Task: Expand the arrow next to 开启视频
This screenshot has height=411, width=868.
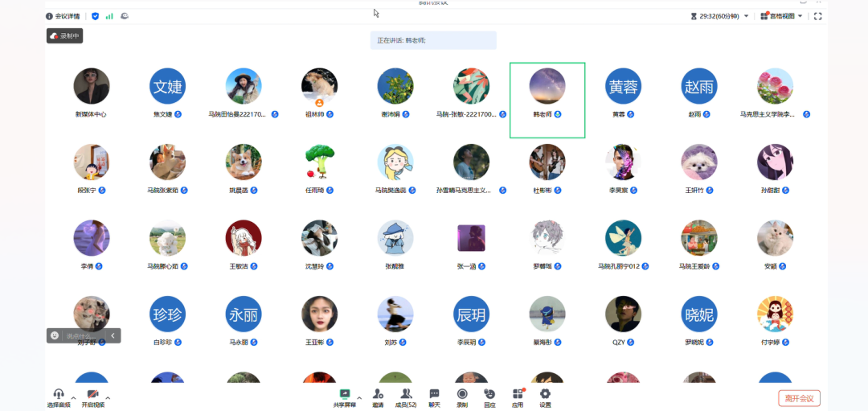Action: [x=108, y=397]
